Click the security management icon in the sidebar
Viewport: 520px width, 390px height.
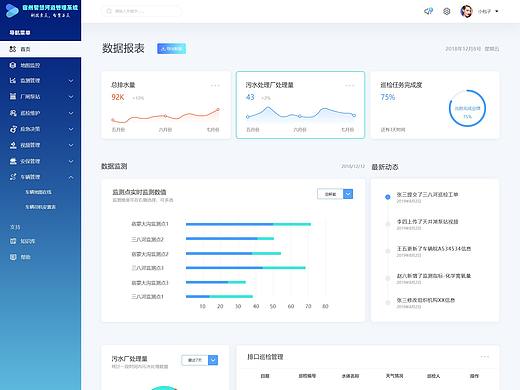click(13, 161)
